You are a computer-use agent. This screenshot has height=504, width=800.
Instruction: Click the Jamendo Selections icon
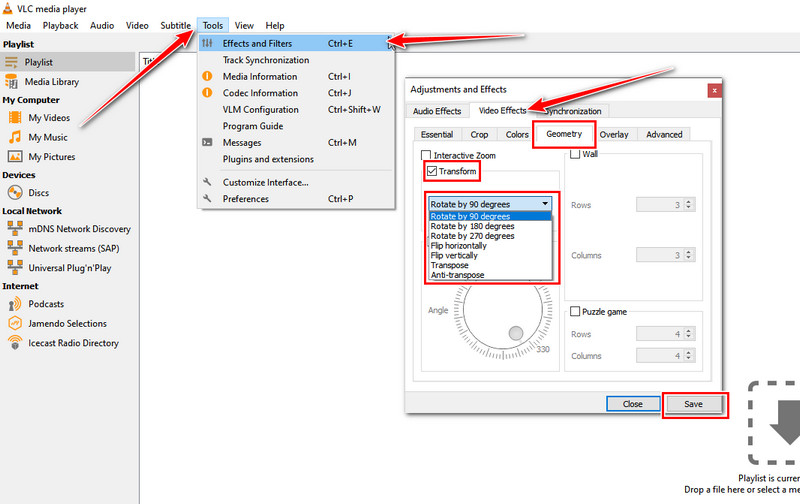click(x=15, y=323)
